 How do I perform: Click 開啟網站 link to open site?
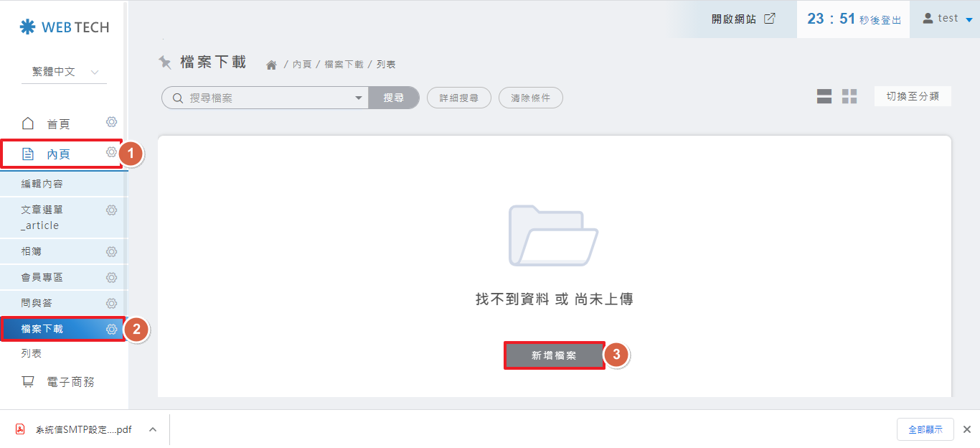coord(743,19)
